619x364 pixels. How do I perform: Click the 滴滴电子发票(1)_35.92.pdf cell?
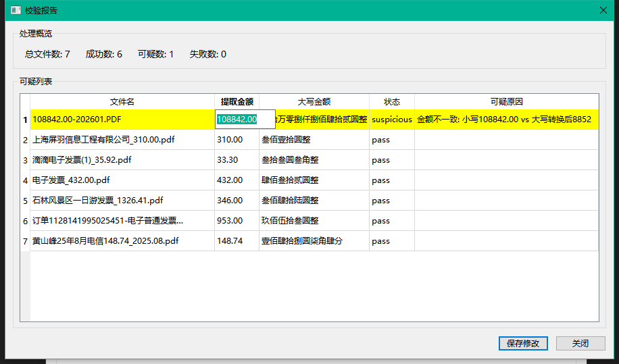coord(122,160)
